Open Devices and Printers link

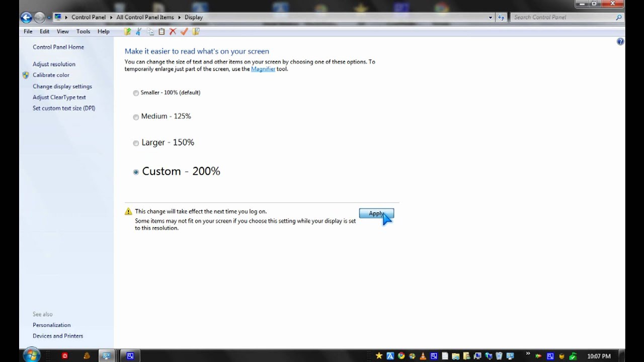point(58,336)
